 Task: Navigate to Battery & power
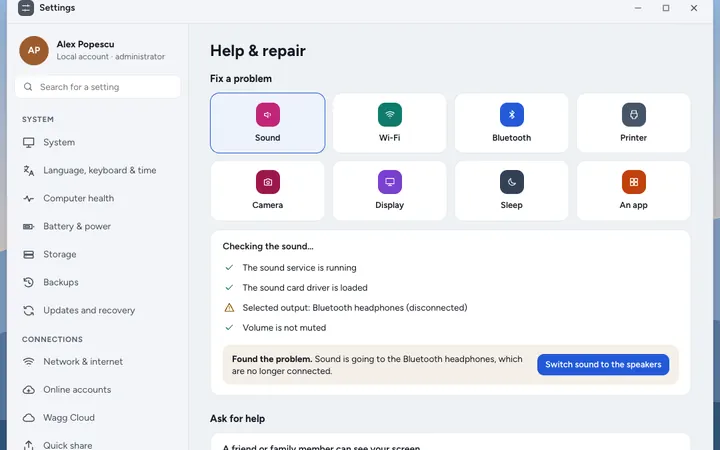click(98, 226)
